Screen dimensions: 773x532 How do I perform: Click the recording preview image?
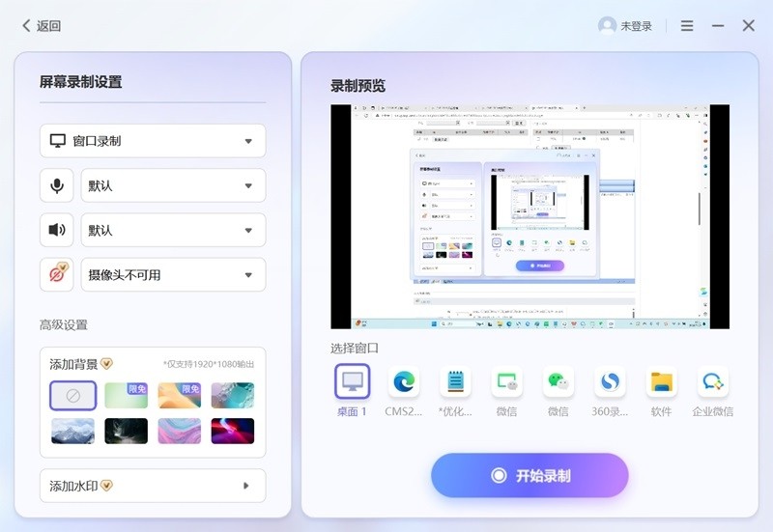tap(530, 216)
